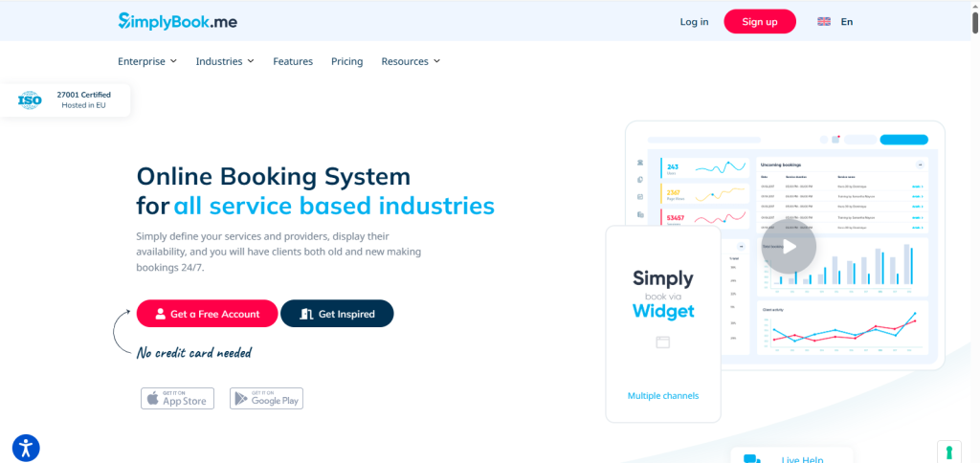Click the 53457 stat card
The height and width of the screenshot is (463, 980).
tap(705, 218)
